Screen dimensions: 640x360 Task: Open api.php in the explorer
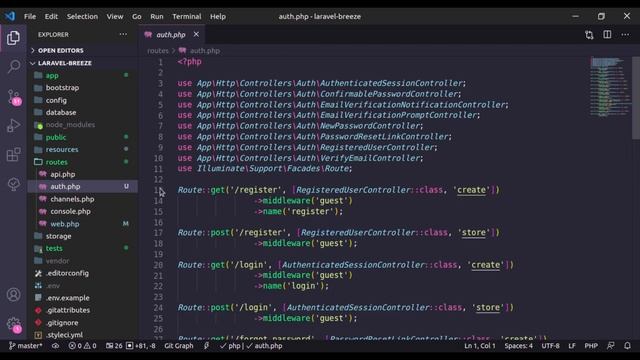[x=62, y=174]
